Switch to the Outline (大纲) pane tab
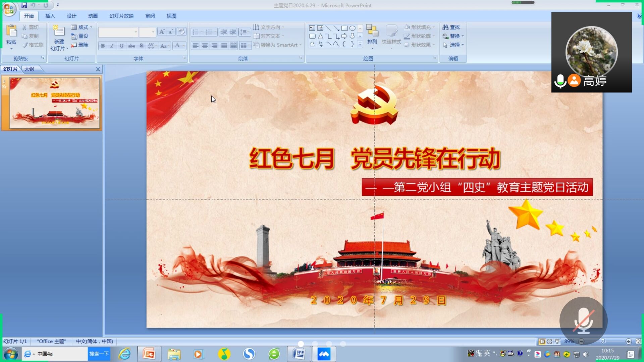Image resolution: width=644 pixels, height=362 pixels. point(30,69)
